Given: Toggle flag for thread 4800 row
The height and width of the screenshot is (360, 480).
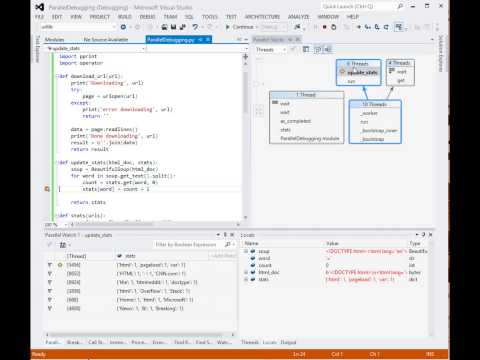Looking at the screenshot, I should pos(50,308).
